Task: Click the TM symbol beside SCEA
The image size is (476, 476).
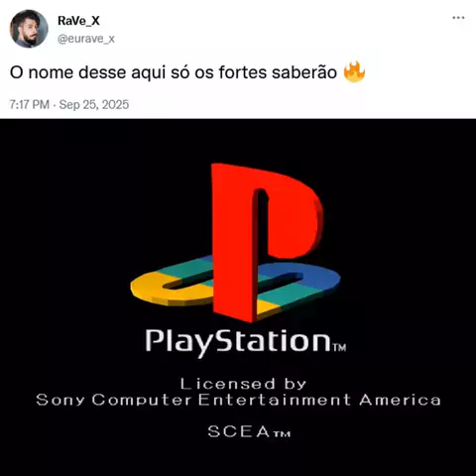Action: tap(282, 433)
